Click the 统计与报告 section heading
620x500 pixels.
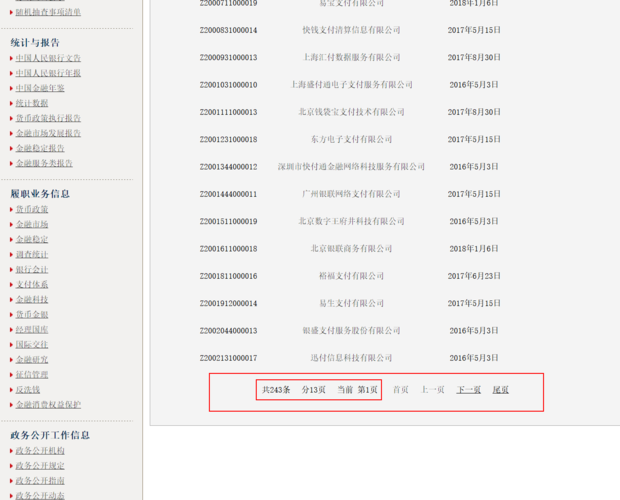click(35, 43)
